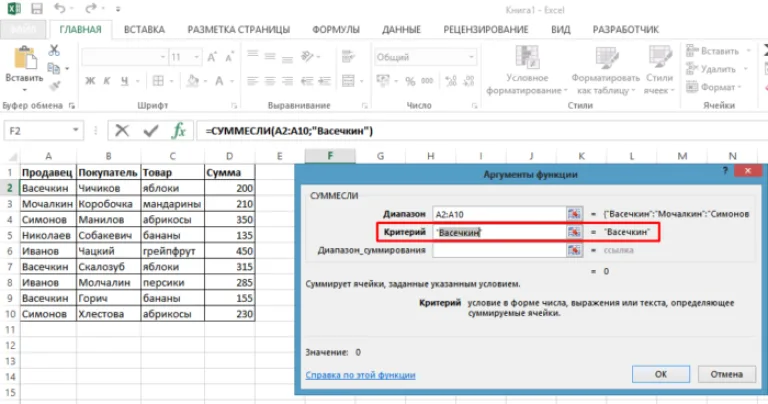Image resolution: width=768 pixels, height=404 pixels.
Task: Switch to the РАЗМЕТКА СТРАНИЦЫ tab
Action: tap(239, 29)
